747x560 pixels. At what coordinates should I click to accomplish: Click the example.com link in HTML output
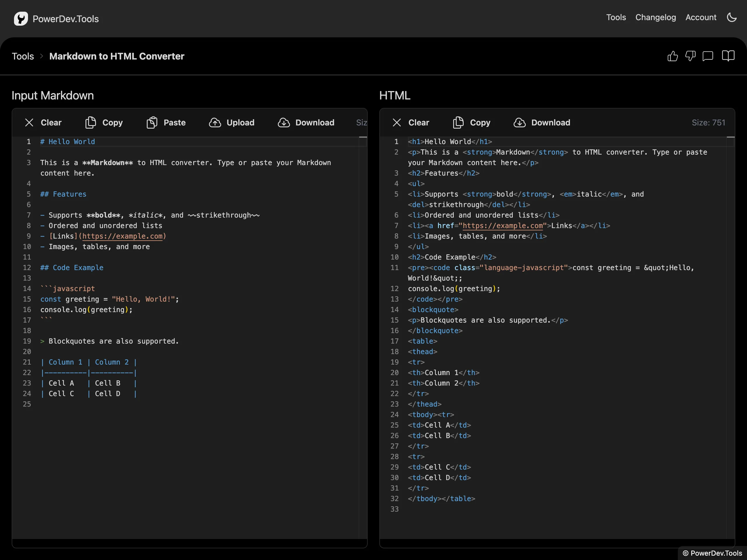pos(502,225)
